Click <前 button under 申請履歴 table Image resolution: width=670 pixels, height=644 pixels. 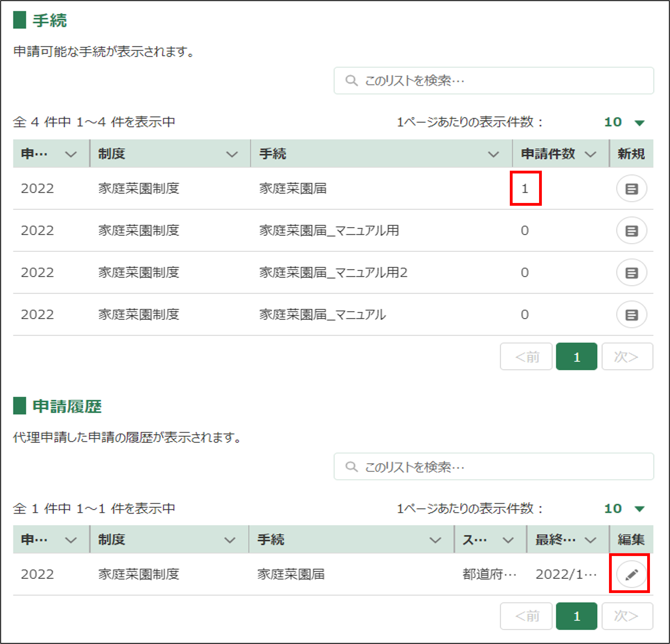click(526, 616)
